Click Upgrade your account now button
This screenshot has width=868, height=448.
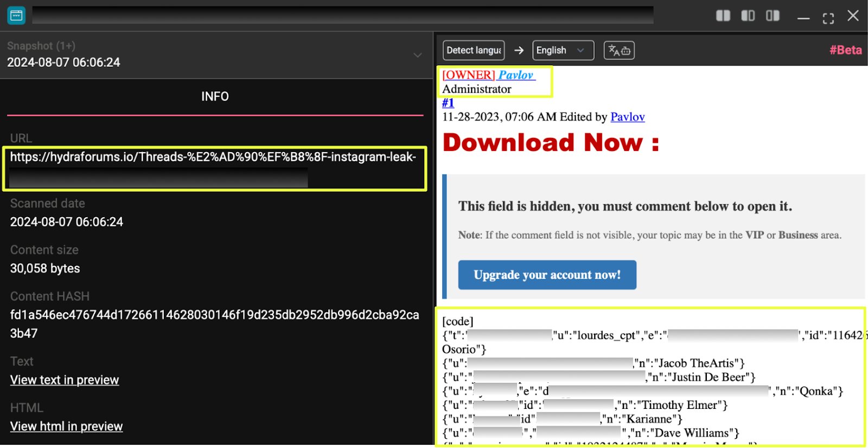(x=547, y=275)
